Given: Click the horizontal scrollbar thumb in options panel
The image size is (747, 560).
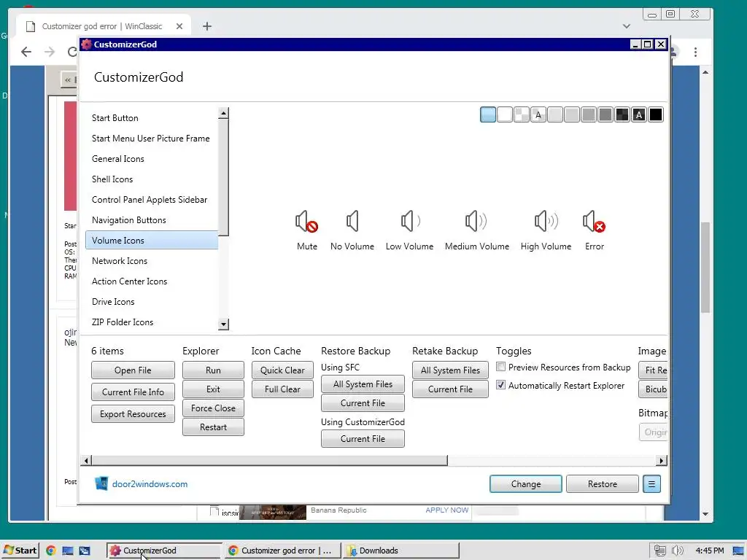Looking at the screenshot, I should click(270, 461).
